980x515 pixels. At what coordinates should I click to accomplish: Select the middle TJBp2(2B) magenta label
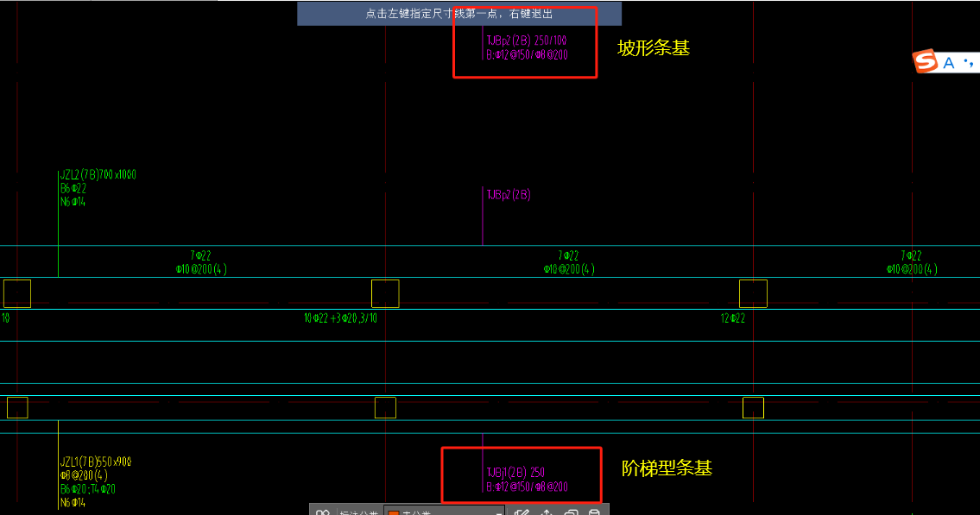click(508, 195)
